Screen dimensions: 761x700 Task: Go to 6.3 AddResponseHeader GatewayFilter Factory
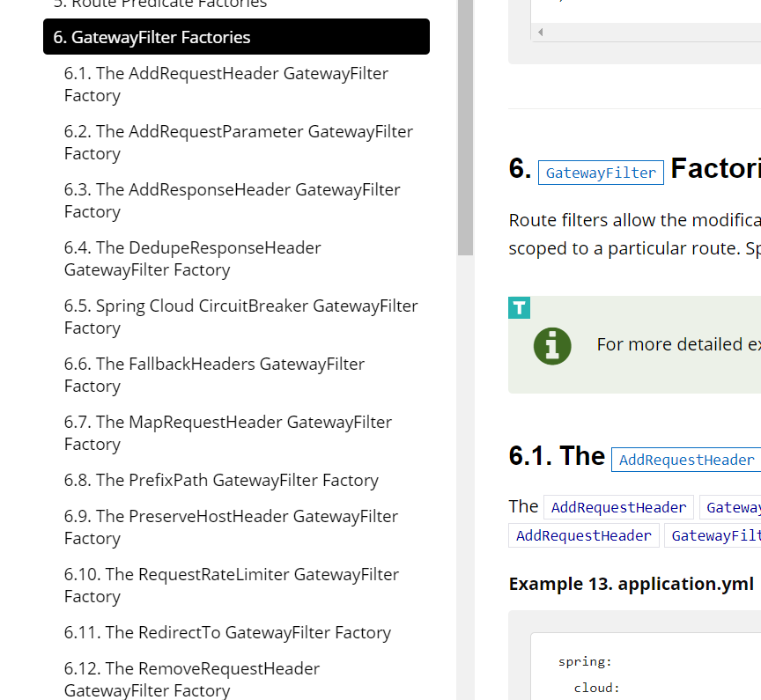[x=232, y=201]
